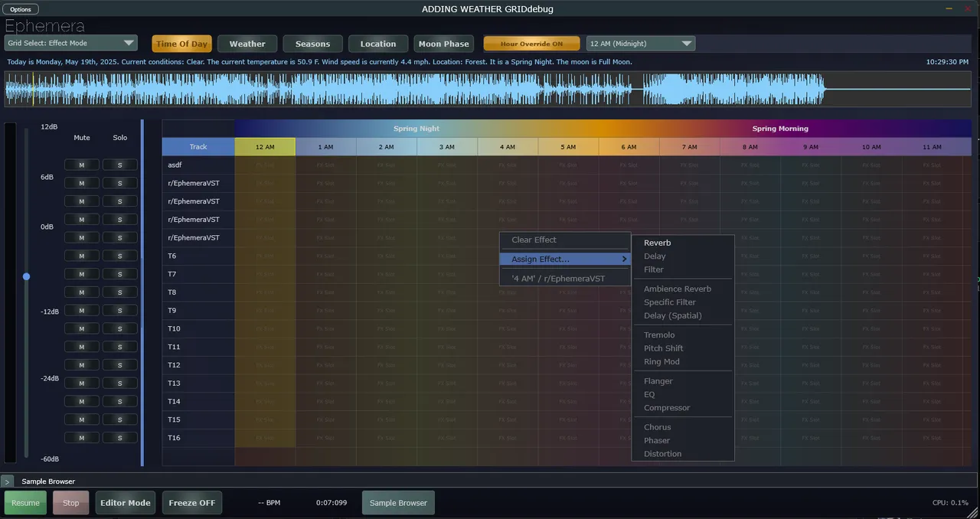This screenshot has height=519, width=980.
Task: Mute the asdf track
Action: point(81,165)
